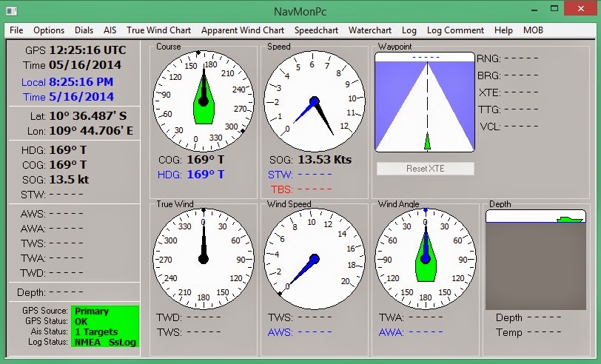This screenshot has height=364, width=601.
Task: Click the green boat marker on Waypoint highway
Action: pyautogui.click(x=427, y=141)
